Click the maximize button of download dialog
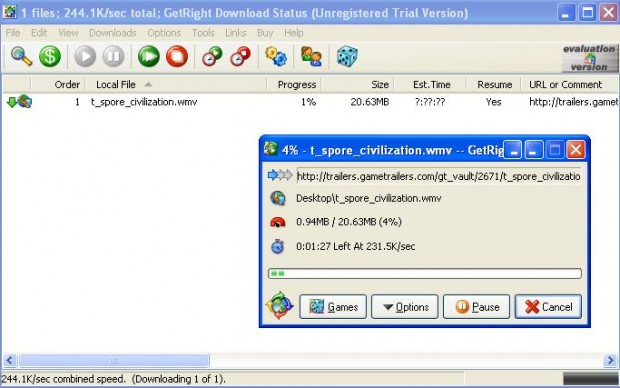The height and width of the screenshot is (388, 620). coord(554,150)
